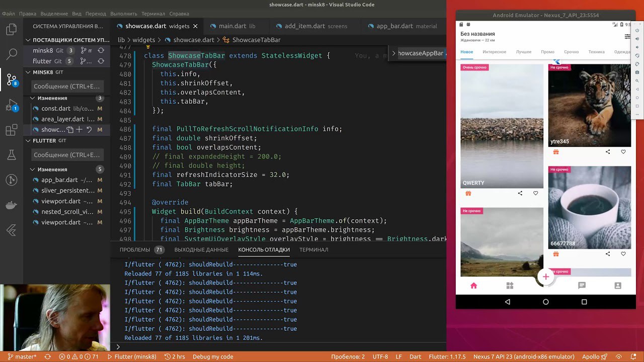Tap Android home circle button
This screenshot has height=362, width=644.
(545, 302)
